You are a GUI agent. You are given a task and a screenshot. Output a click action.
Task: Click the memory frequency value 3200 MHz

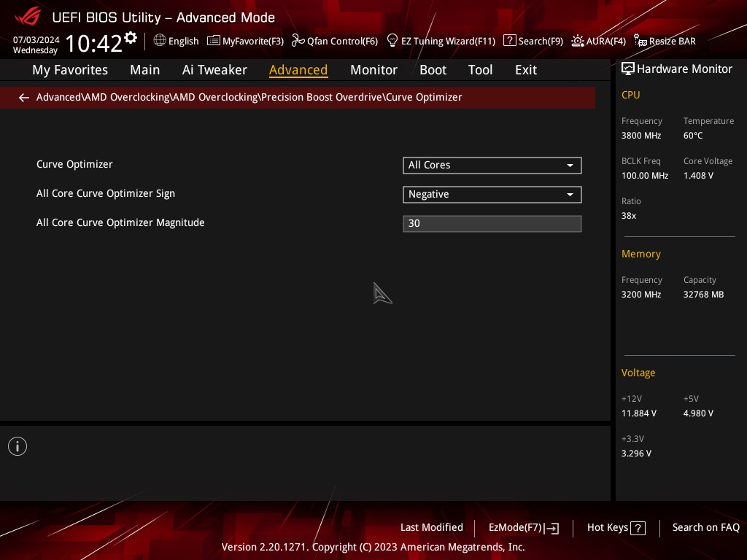pyautogui.click(x=640, y=295)
